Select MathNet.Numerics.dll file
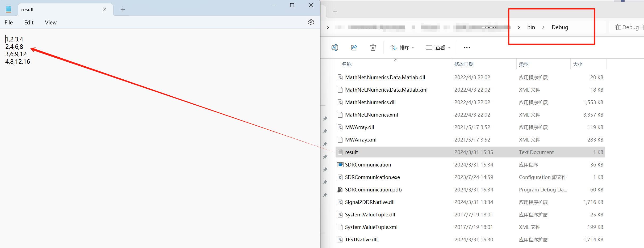This screenshot has height=248, width=644. click(x=470, y=102)
